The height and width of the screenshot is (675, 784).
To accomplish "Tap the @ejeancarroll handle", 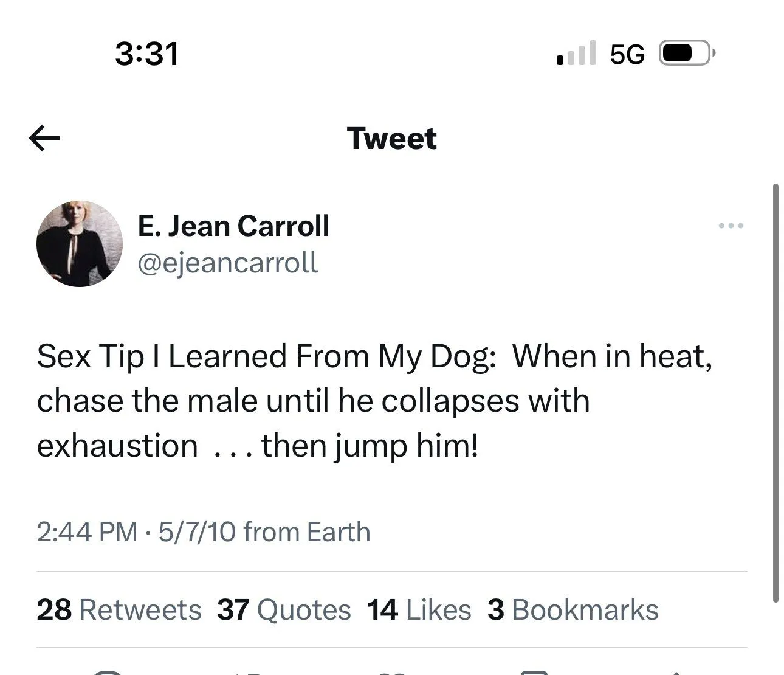I will pos(228,263).
